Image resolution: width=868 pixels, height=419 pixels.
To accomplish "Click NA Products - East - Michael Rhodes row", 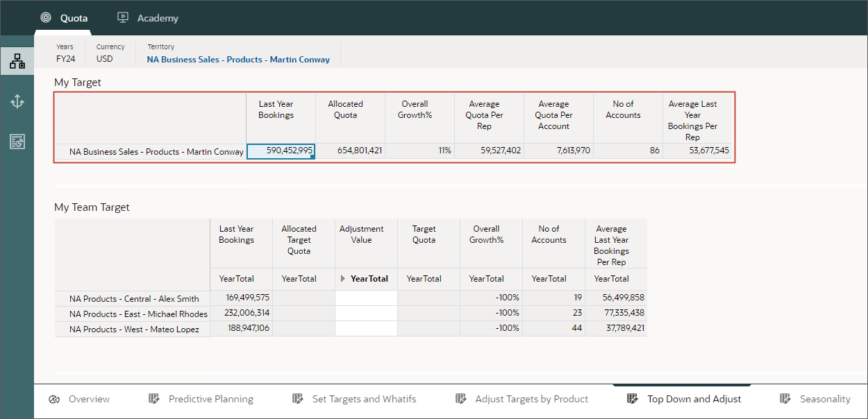I will tap(133, 314).
